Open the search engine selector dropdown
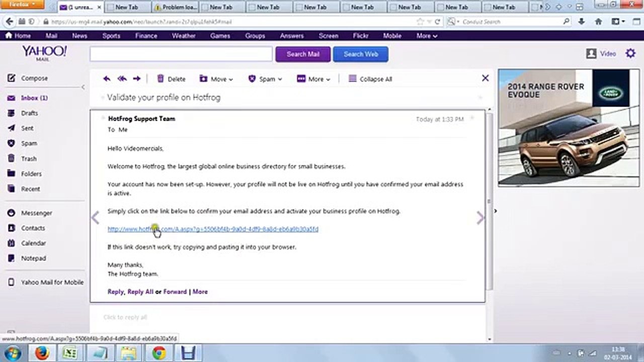This screenshot has height=362, width=644. pyautogui.click(x=454, y=22)
